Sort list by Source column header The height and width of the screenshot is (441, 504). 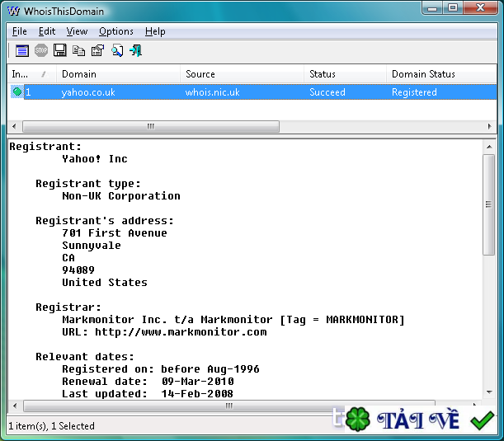coord(242,74)
